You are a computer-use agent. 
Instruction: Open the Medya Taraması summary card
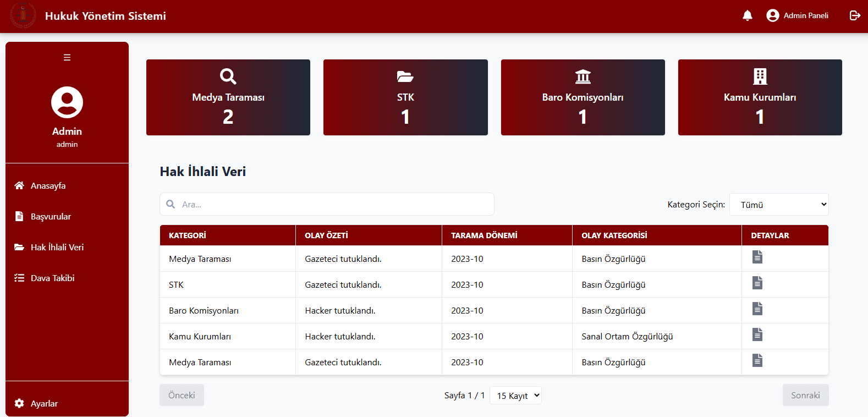coord(228,97)
